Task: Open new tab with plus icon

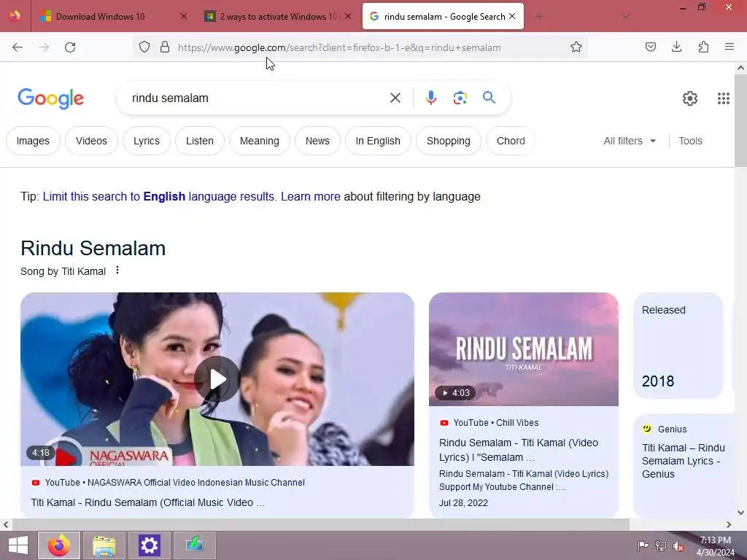Action: [539, 17]
